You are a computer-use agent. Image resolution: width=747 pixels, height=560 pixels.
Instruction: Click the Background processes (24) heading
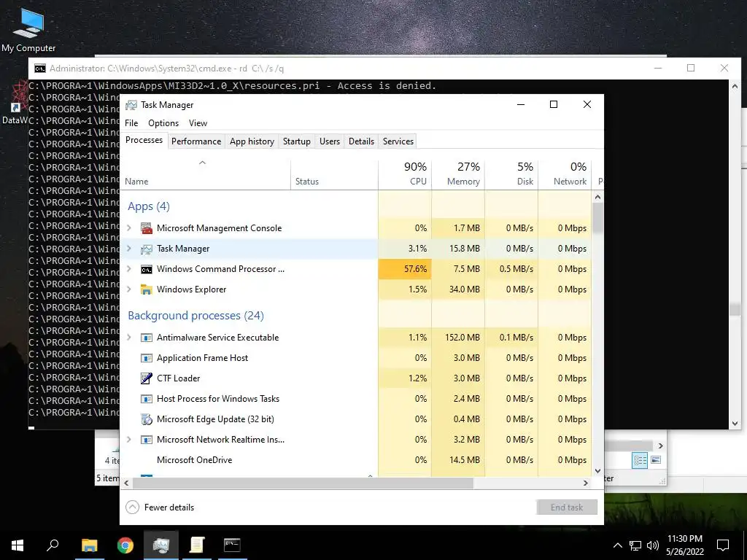click(x=196, y=316)
